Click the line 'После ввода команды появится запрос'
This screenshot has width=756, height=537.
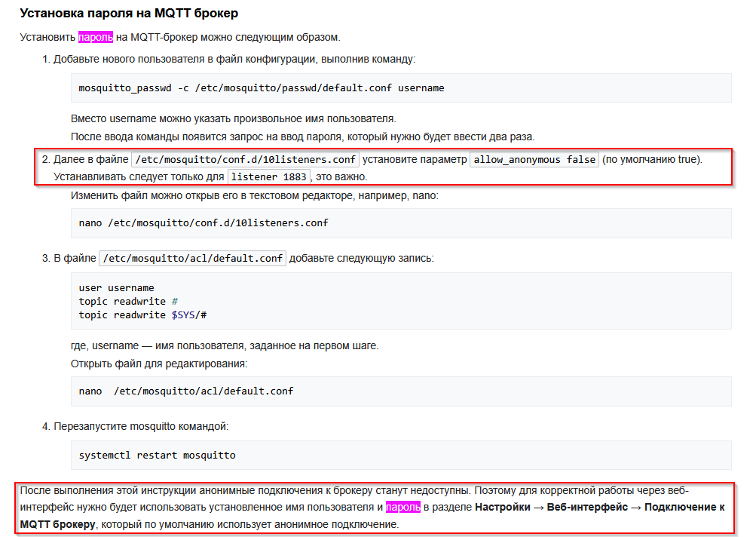tap(303, 137)
